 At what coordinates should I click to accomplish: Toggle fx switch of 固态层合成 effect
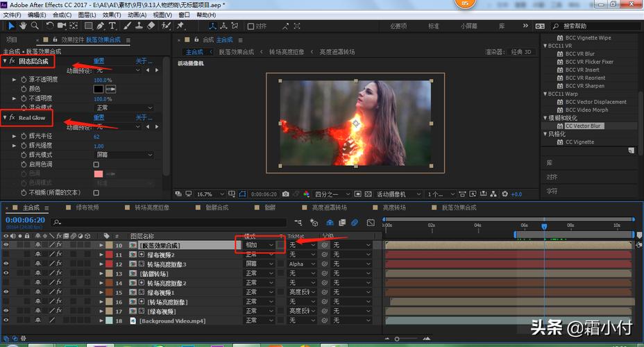(12, 61)
